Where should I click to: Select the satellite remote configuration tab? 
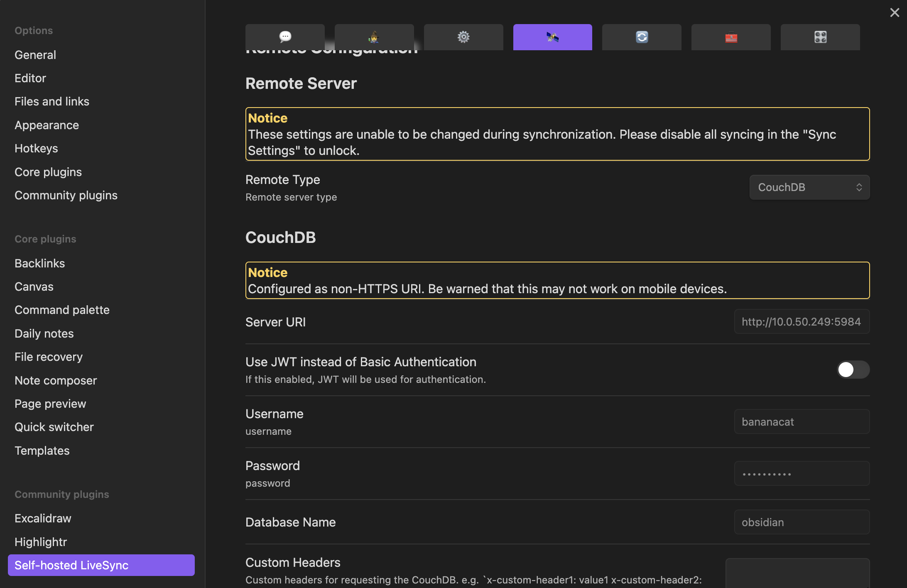point(553,37)
